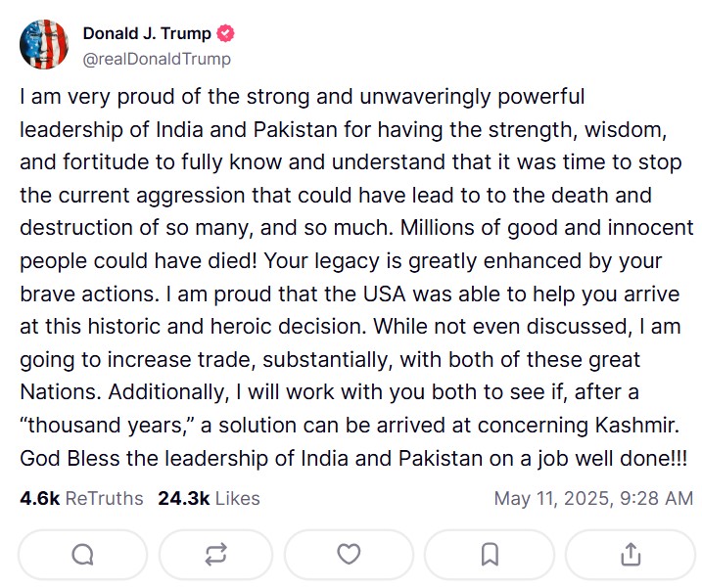Click the reply speech bubble icon
This screenshot has width=702, height=588.
click(83, 555)
